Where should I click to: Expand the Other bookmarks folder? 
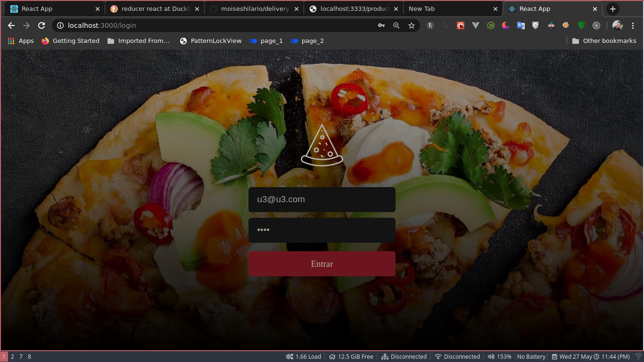click(604, 41)
